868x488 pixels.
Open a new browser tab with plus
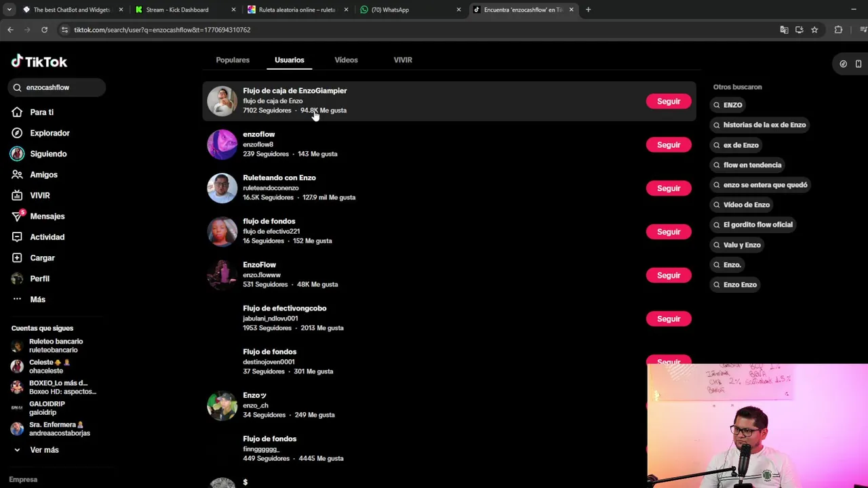pyautogui.click(x=588, y=9)
